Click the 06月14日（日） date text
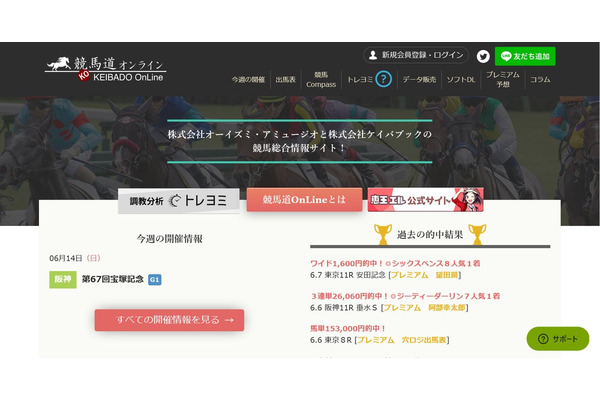The width and height of the screenshot is (600, 400). click(75, 258)
